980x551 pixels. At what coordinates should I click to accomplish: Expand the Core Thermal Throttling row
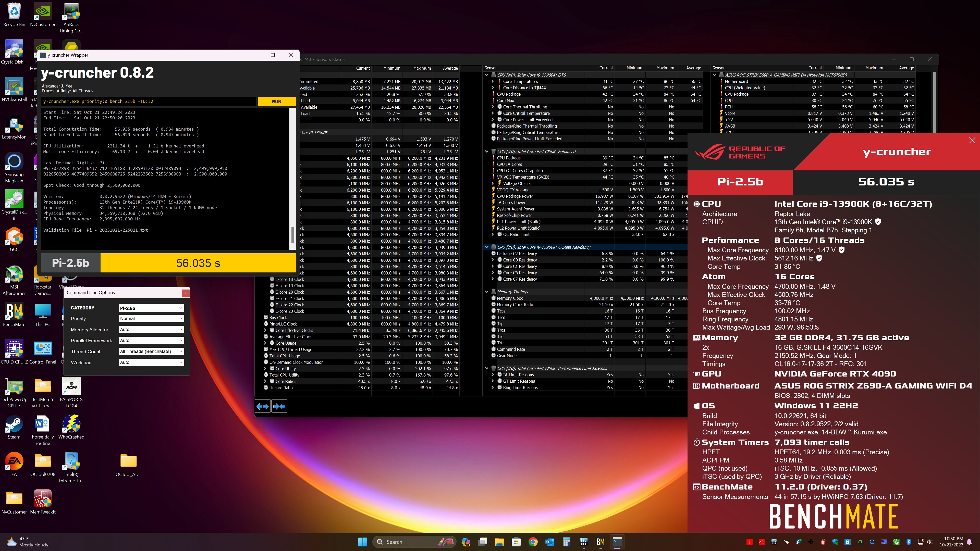click(x=493, y=107)
